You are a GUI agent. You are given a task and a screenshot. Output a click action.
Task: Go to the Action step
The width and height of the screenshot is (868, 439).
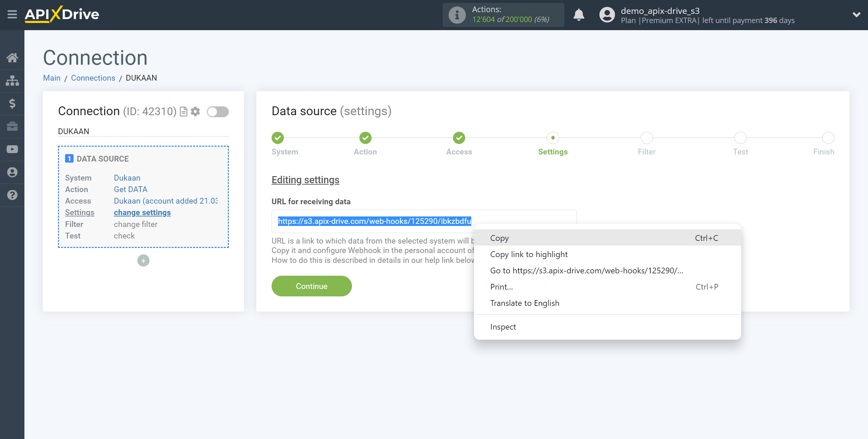(x=366, y=138)
